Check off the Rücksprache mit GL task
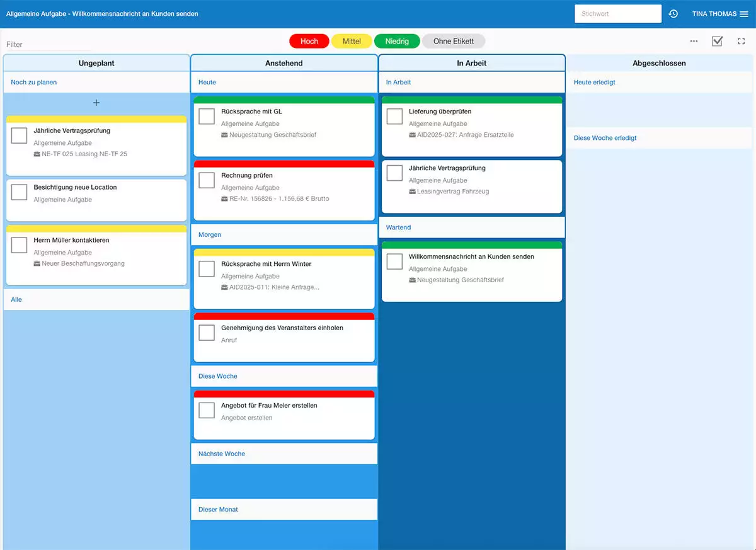756x550 pixels. click(206, 116)
